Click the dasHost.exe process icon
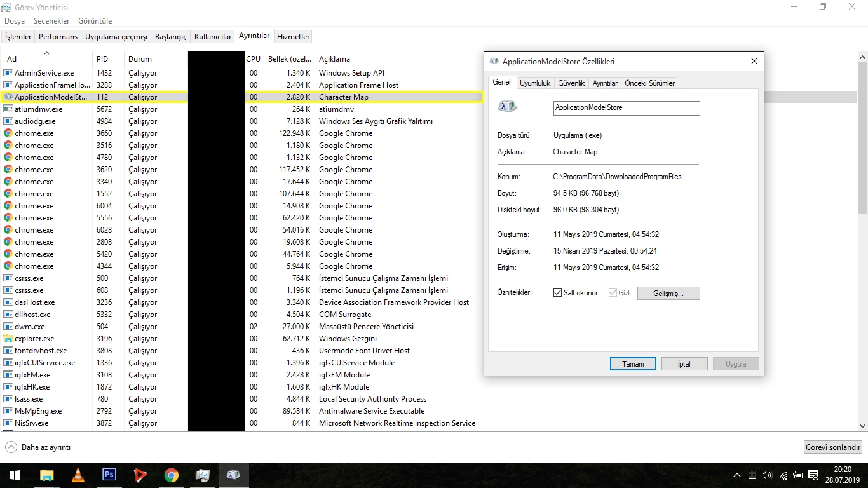Screen dimensions: 868x488 (8, 302)
